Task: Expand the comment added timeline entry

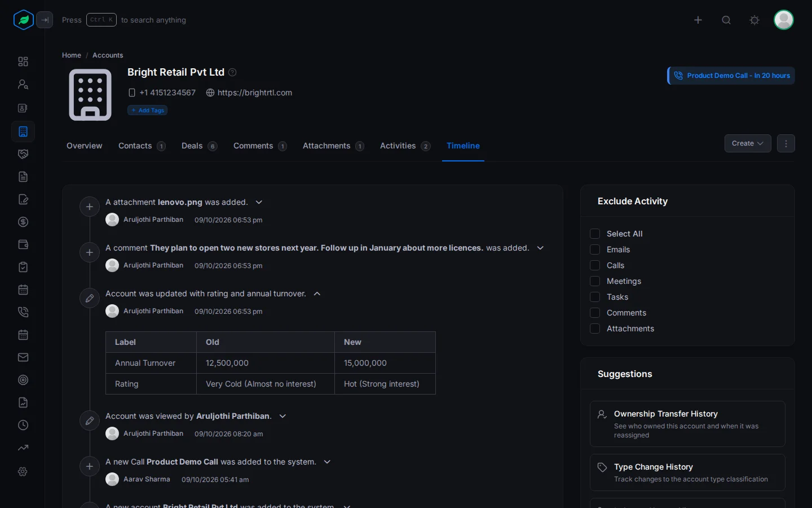Action: (x=540, y=248)
